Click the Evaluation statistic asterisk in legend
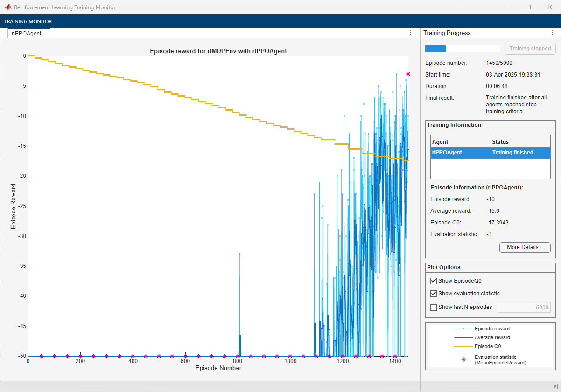Viewport: 561px width, 392px height. (463, 359)
